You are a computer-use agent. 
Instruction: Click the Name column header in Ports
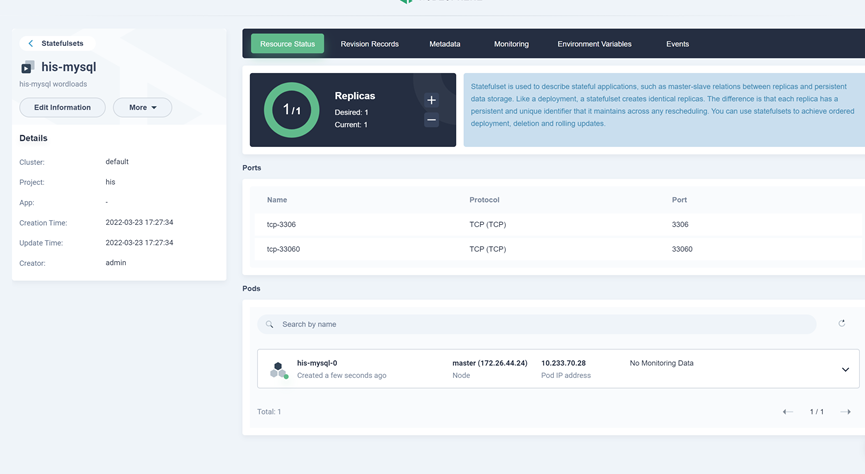tap(277, 200)
